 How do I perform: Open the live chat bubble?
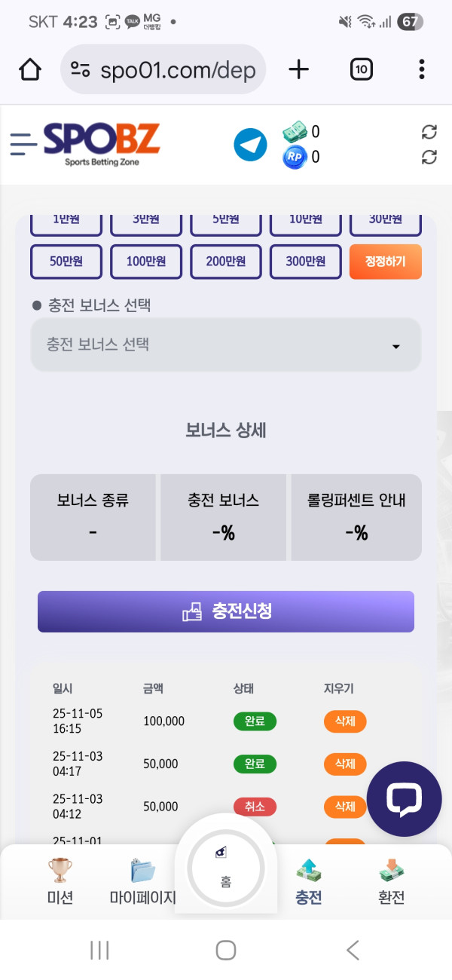404,799
